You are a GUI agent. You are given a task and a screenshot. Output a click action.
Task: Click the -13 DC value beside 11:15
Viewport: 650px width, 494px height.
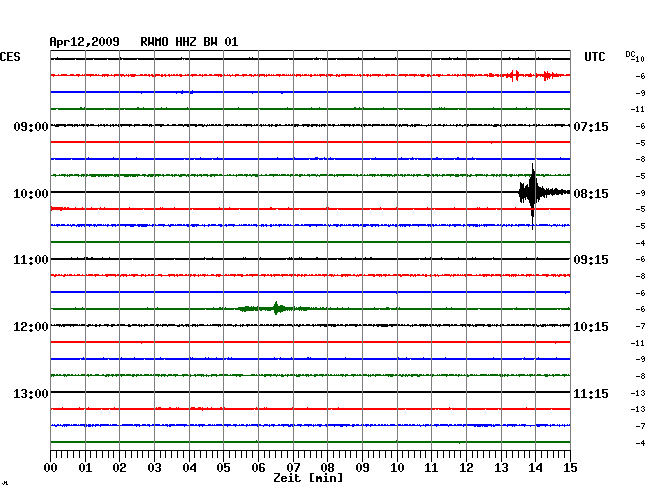point(638,393)
